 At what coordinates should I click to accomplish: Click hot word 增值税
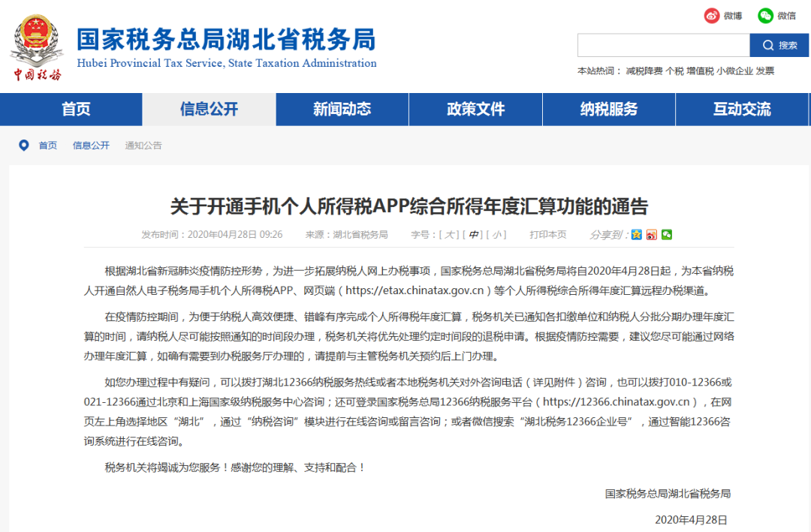(701, 71)
